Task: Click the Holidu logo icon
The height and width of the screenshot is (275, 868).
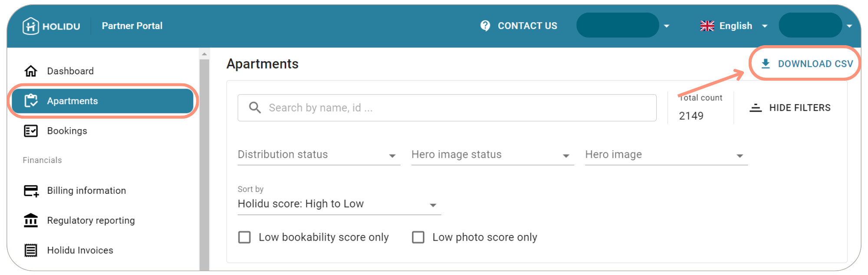Action: click(31, 26)
